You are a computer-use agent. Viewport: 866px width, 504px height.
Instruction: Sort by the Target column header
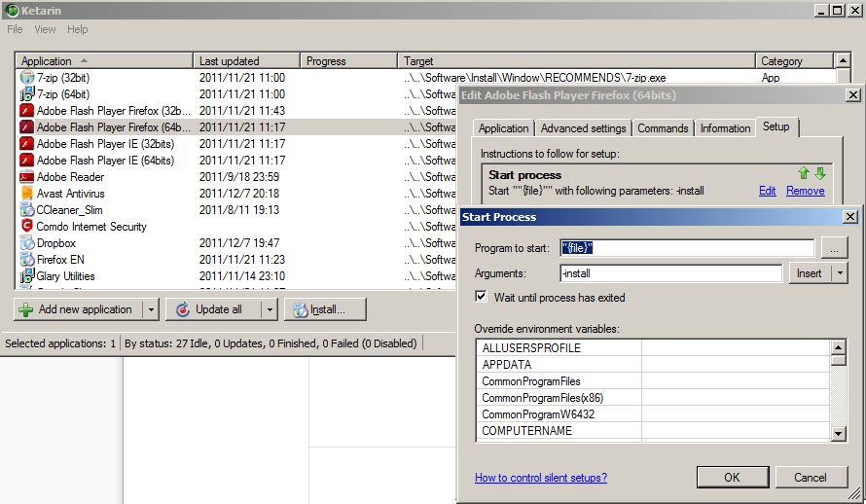[576, 60]
